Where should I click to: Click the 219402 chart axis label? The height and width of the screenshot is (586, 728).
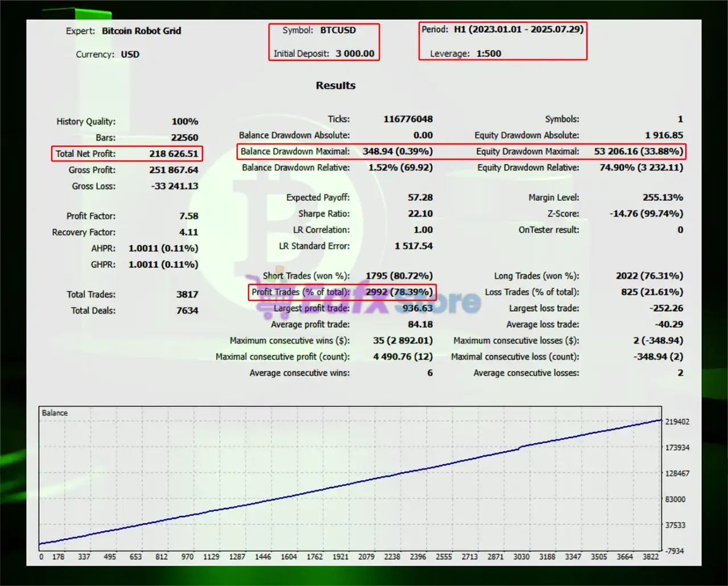[x=677, y=422]
